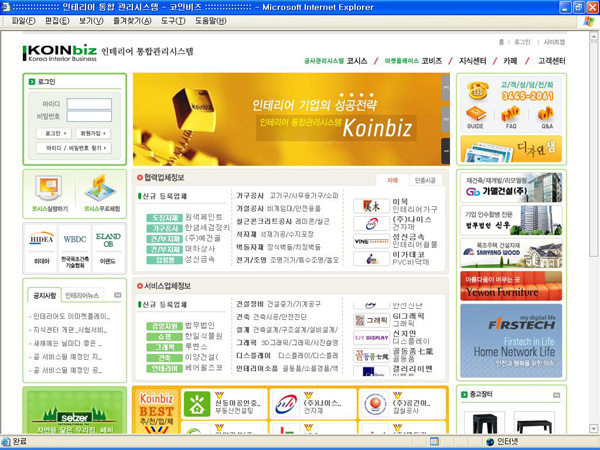
Task: Open 지식센터 nav link
Action: [x=473, y=61]
